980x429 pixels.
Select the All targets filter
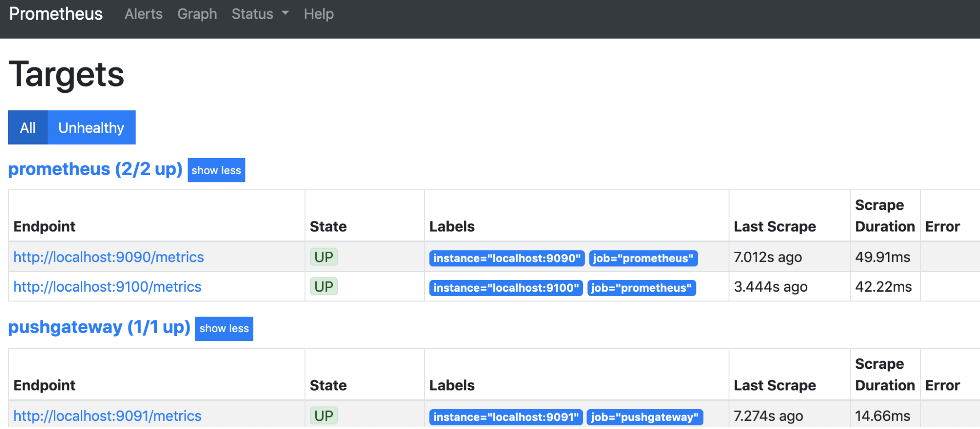tap(28, 127)
